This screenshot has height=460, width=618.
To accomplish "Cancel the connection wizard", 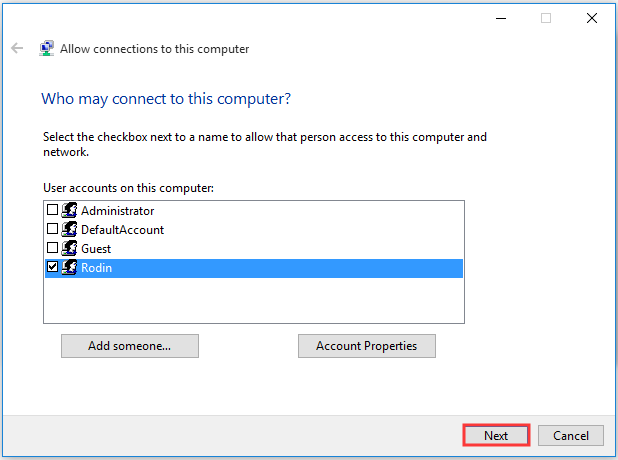I will pos(571,436).
